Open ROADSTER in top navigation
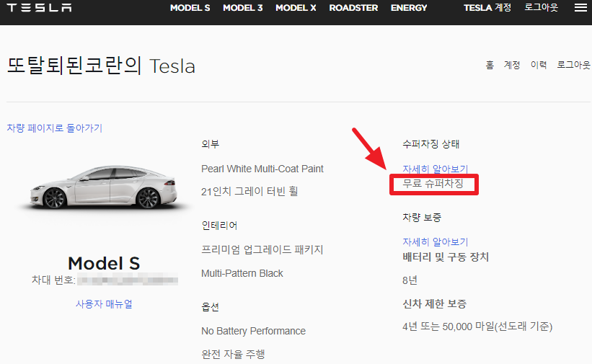The height and width of the screenshot is (364, 592). [x=353, y=7]
